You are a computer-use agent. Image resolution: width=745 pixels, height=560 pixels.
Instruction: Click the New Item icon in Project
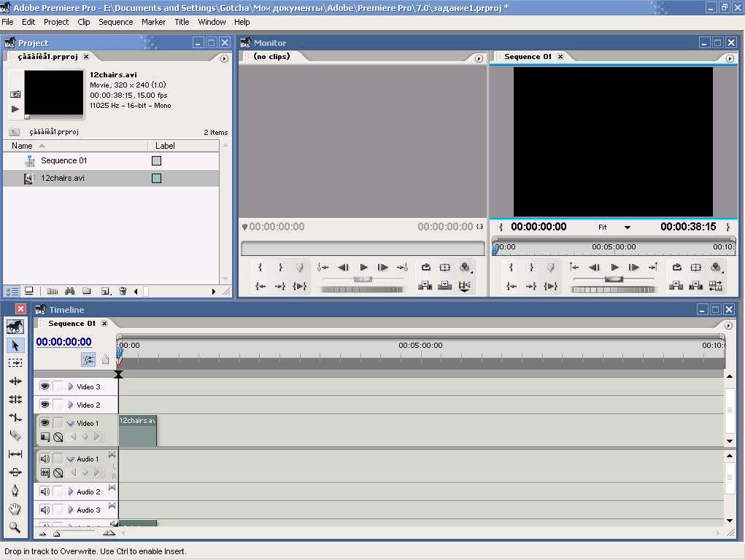[106, 291]
